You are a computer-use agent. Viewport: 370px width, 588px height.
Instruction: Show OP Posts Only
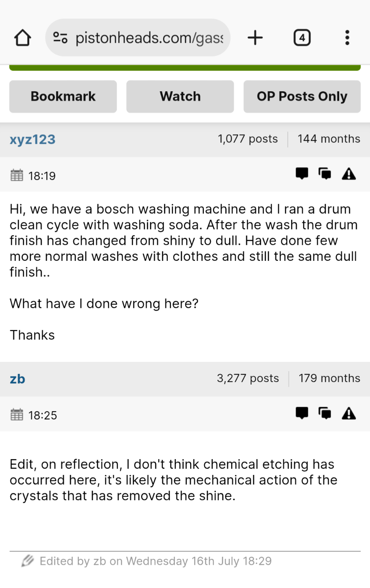[302, 96]
